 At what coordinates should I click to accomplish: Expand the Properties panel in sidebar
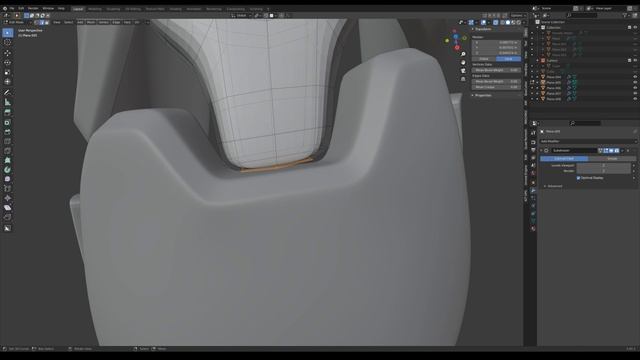tap(482, 96)
